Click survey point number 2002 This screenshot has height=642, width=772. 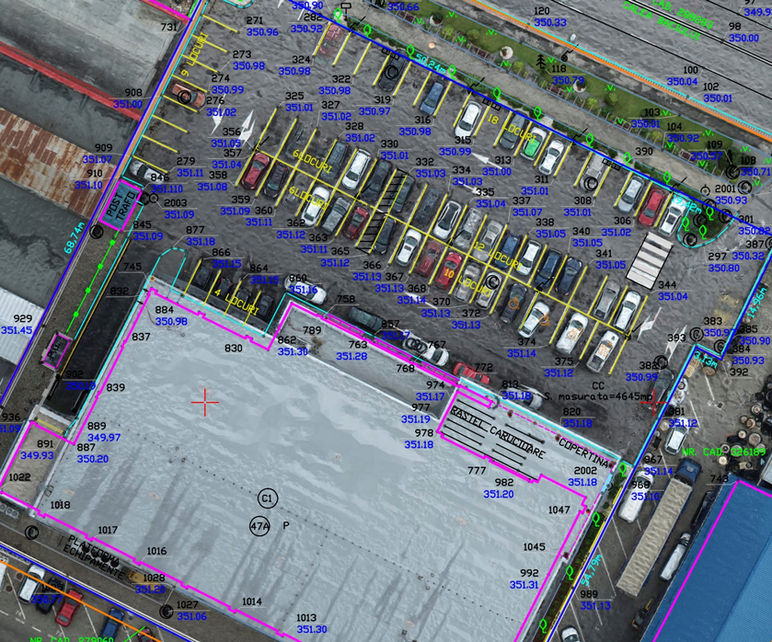pyautogui.click(x=585, y=471)
